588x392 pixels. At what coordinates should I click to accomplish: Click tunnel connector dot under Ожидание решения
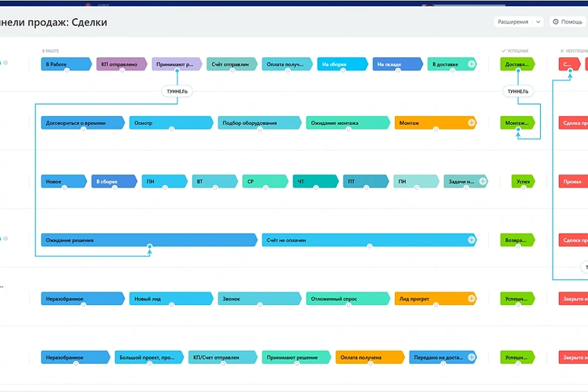(x=150, y=246)
